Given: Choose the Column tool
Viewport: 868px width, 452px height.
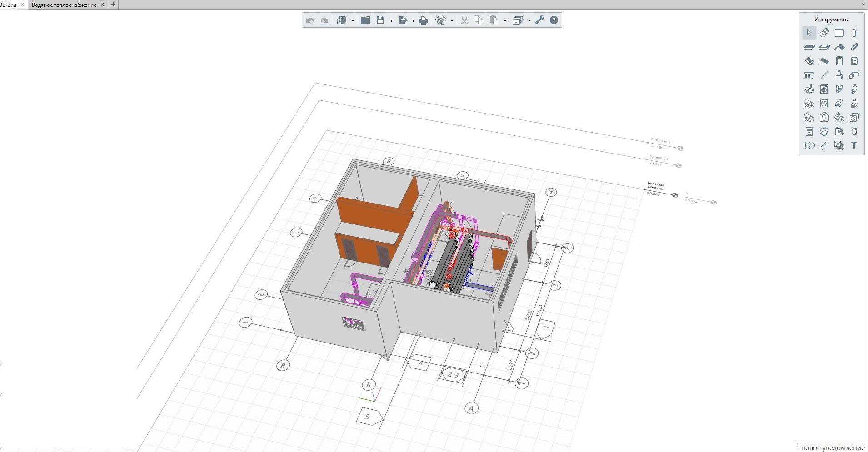Looking at the screenshot, I should (x=854, y=33).
